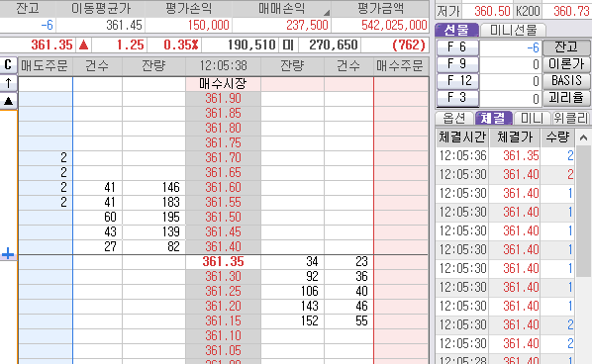Click price 361.15 in the order ladder
592x364 pixels.
coord(223,321)
